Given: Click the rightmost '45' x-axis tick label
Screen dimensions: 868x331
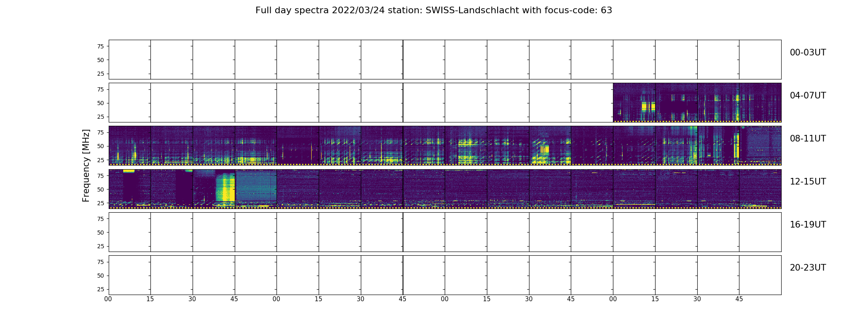Looking at the screenshot, I should (x=739, y=299).
